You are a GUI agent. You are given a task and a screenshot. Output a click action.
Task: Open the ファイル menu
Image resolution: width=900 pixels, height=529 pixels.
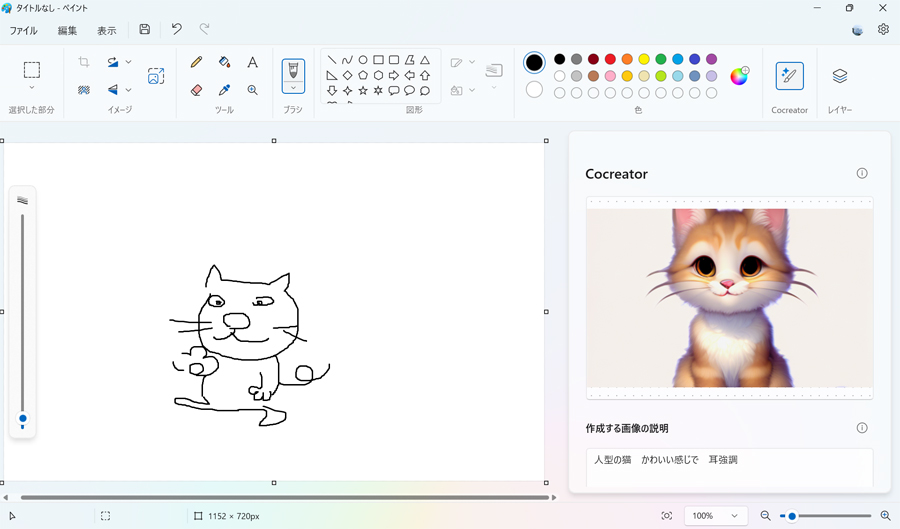point(24,30)
